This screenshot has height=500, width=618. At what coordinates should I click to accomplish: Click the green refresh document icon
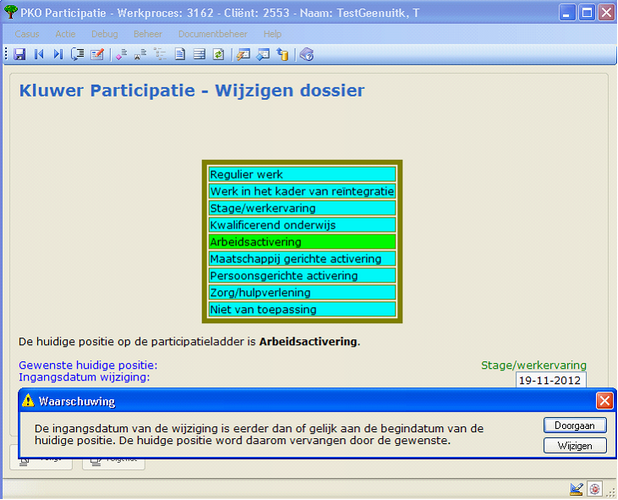click(219, 54)
